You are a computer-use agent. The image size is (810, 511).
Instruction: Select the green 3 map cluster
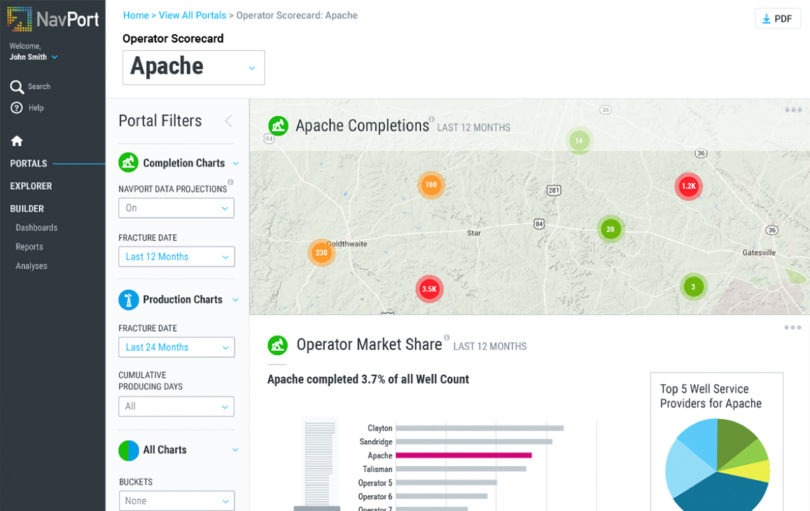click(x=693, y=286)
